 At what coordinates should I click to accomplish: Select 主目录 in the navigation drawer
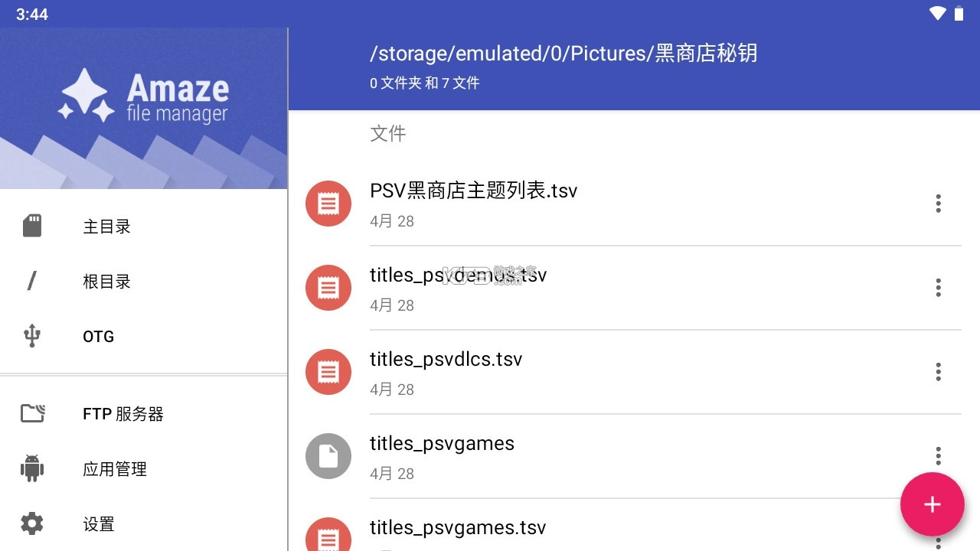click(x=106, y=227)
